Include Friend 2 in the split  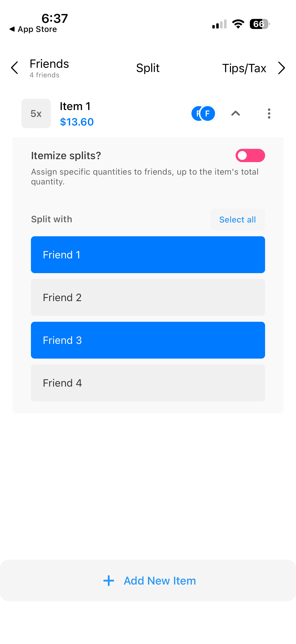[x=148, y=297]
